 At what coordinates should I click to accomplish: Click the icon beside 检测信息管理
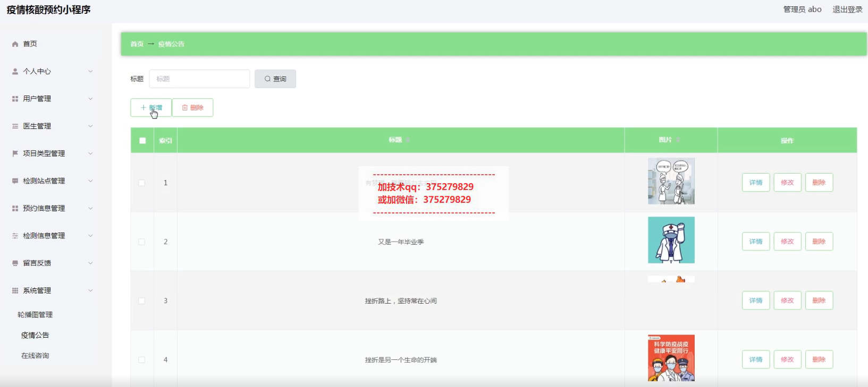pyautogui.click(x=15, y=236)
